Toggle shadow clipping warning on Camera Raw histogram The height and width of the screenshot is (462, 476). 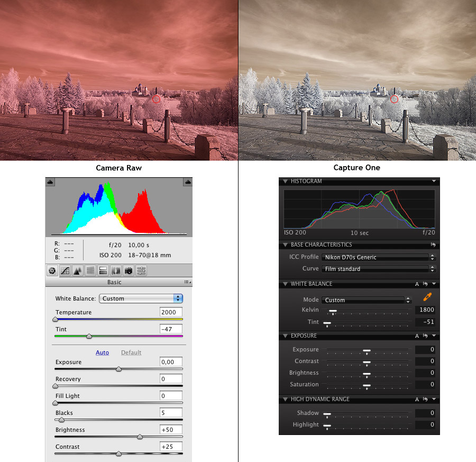pyautogui.click(x=50, y=182)
